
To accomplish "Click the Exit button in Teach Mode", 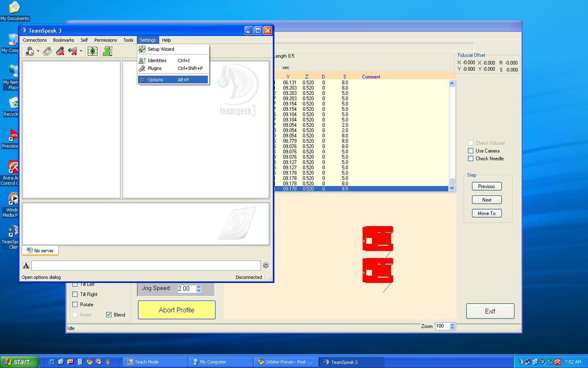I will tap(490, 311).
